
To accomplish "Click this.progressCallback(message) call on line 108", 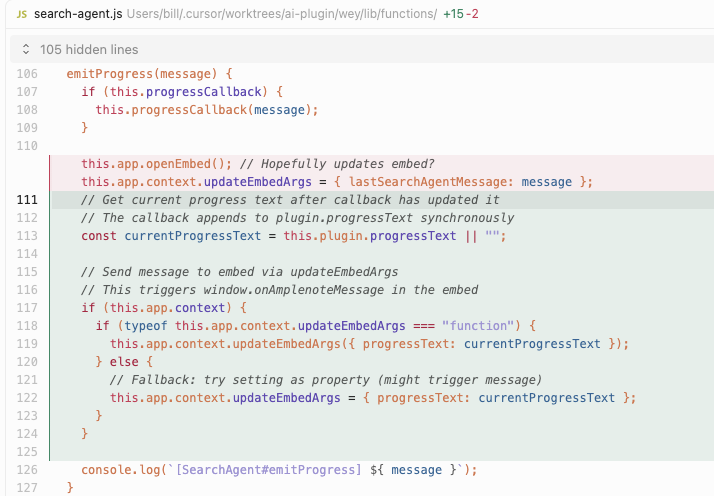I will tap(206, 110).
